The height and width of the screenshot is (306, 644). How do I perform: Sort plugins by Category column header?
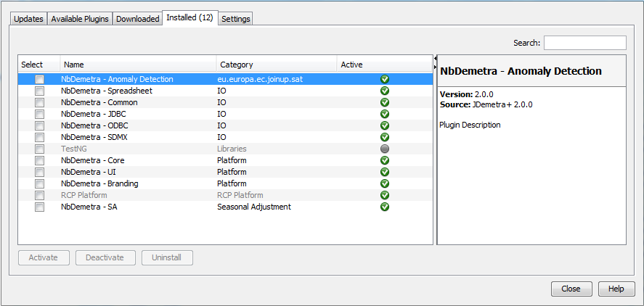click(x=276, y=65)
